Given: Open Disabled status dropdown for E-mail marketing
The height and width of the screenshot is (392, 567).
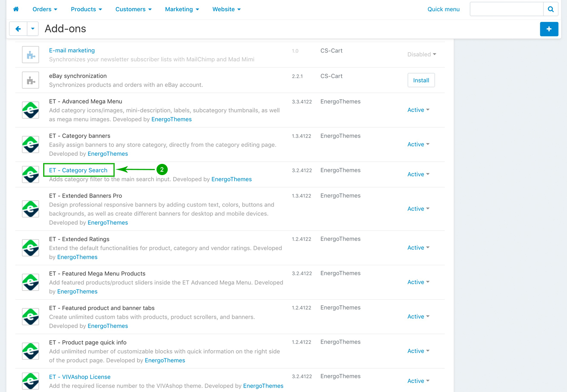Looking at the screenshot, I should (422, 54).
